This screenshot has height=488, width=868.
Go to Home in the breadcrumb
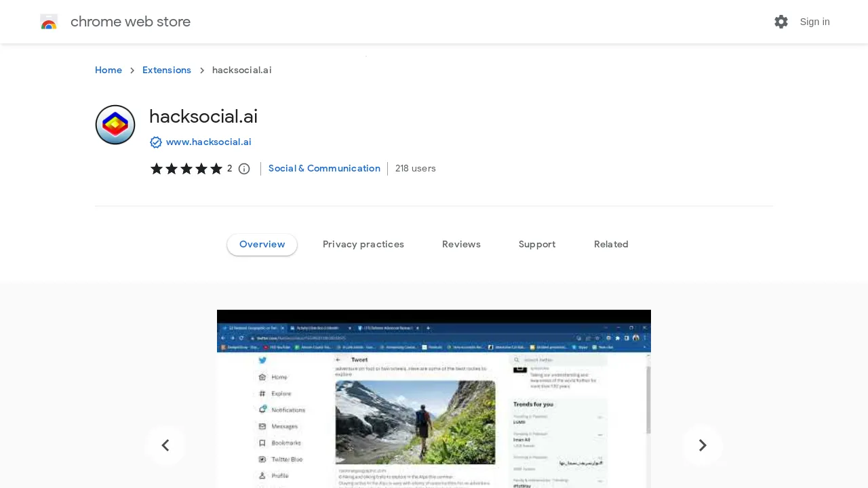pyautogui.click(x=108, y=70)
